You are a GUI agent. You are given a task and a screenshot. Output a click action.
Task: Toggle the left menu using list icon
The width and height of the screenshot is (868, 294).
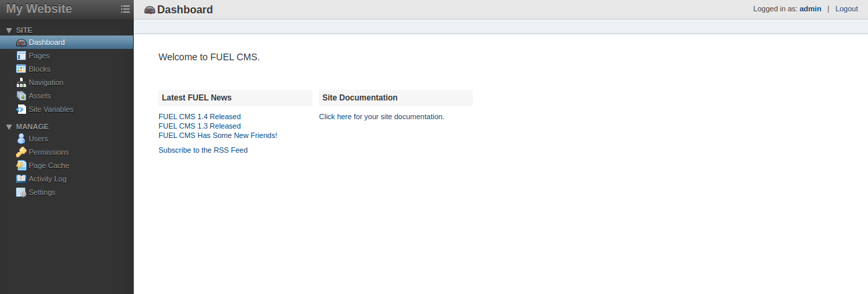click(125, 9)
